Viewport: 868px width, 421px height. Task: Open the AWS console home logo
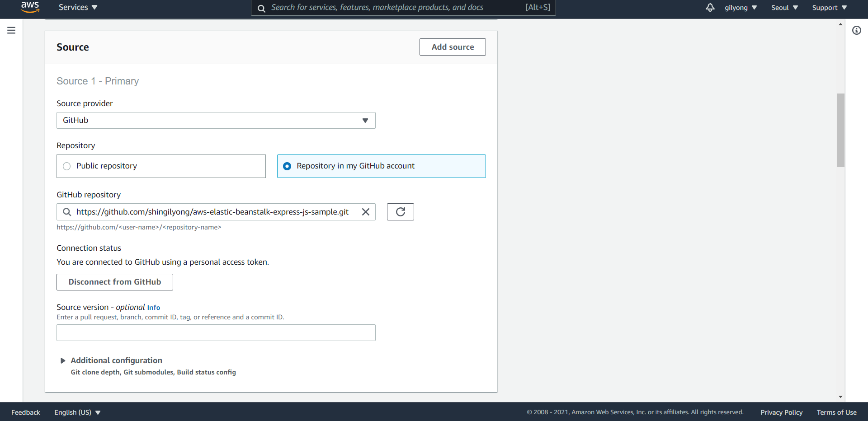click(30, 7)
